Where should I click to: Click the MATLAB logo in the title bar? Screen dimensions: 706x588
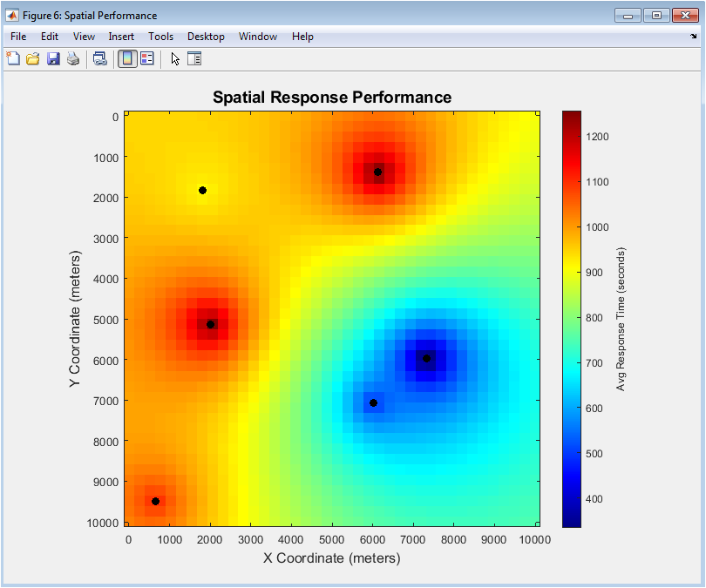tap(12, 16)
